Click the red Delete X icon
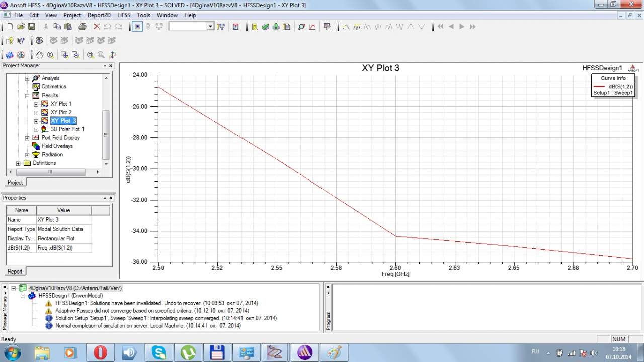The width and height of the screenshot is (644, 362). pyautogui.click(x=97, y=27)
